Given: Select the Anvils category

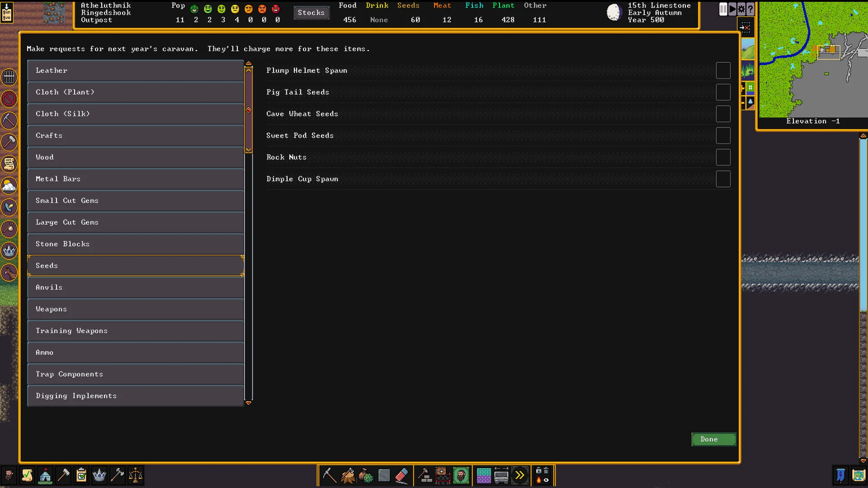Looking at the screenshot, I should (x=136, y=287).
